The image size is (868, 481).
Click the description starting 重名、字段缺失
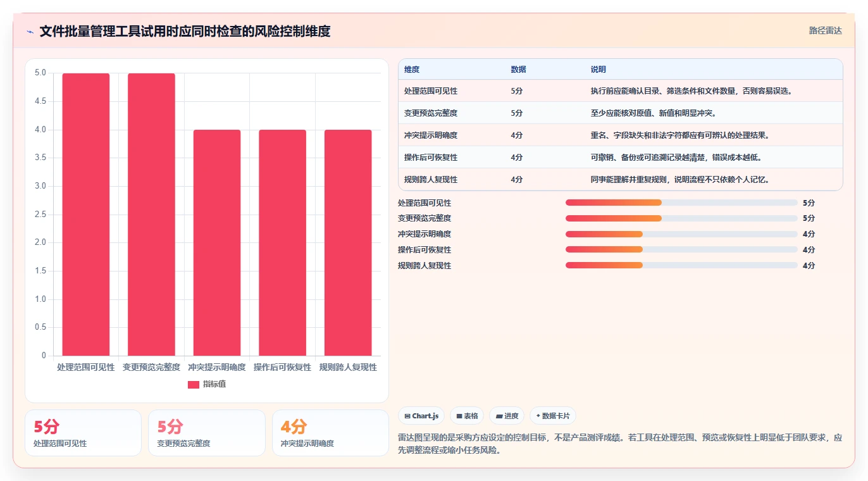[680, 135]
